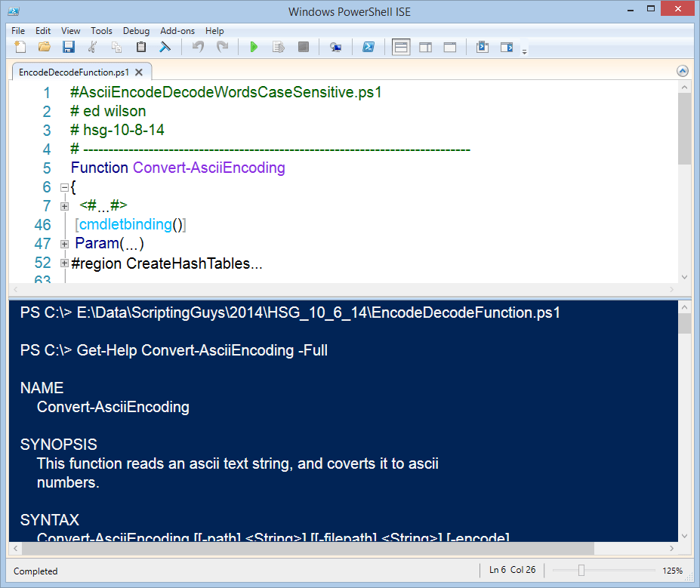
Task: Run selection icon in toolbar
Action: [x=279, y=47]
